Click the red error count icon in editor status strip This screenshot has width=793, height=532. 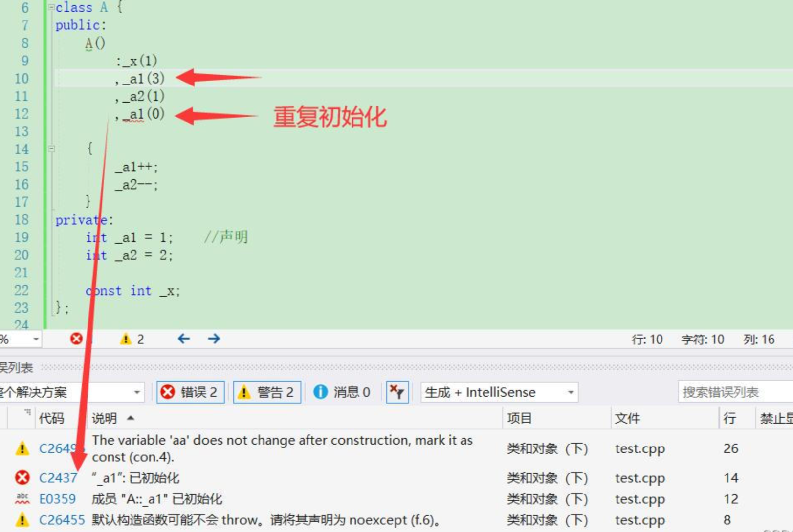point(76,339)
